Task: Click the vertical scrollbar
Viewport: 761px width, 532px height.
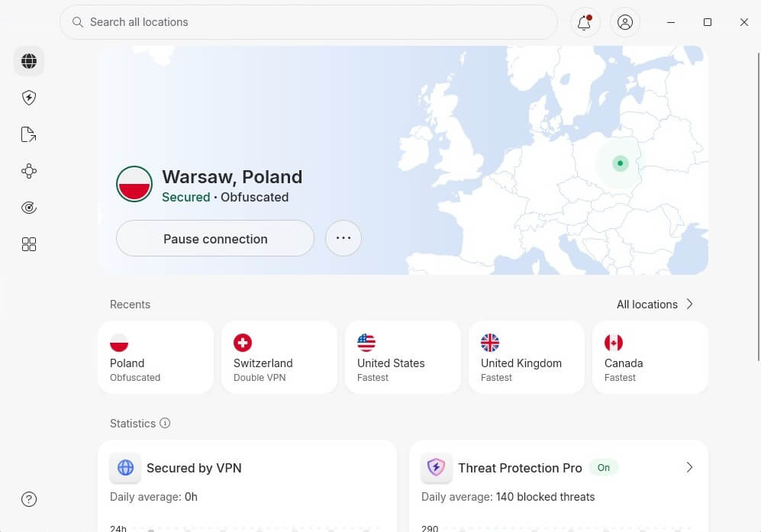Action: point(759,207)
